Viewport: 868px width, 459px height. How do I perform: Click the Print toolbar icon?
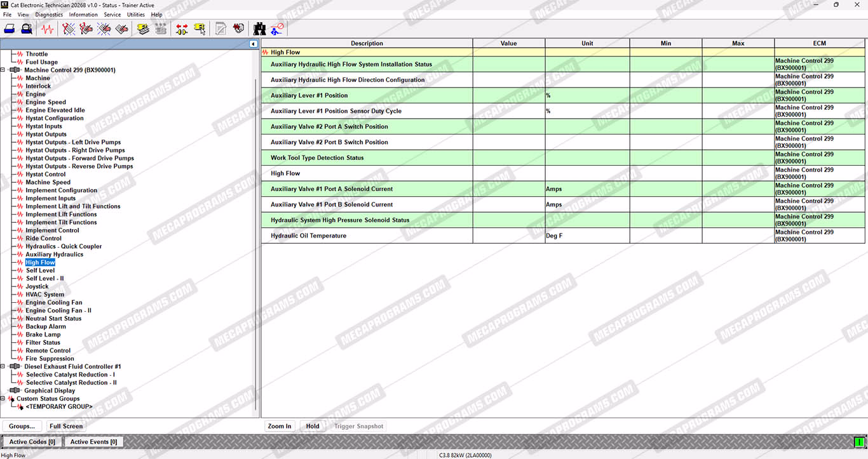pos(10,29)
